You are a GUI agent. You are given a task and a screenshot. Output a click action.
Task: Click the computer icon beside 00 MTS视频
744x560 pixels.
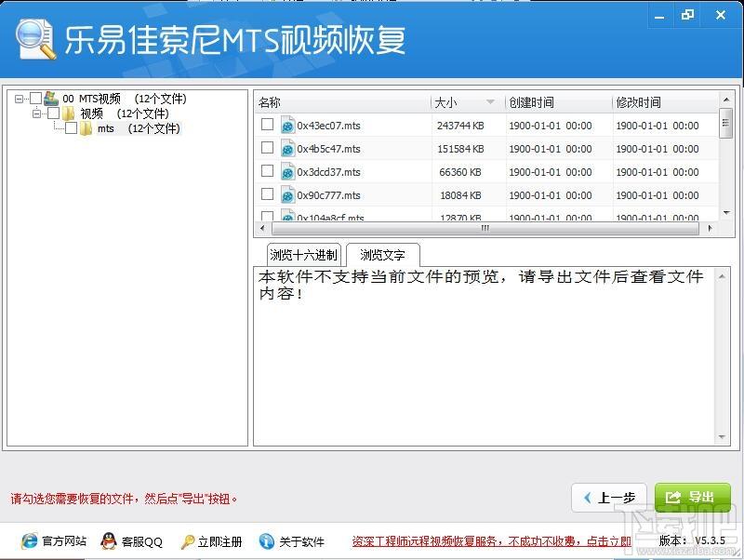pyautogui.click(x=51, y=99)
